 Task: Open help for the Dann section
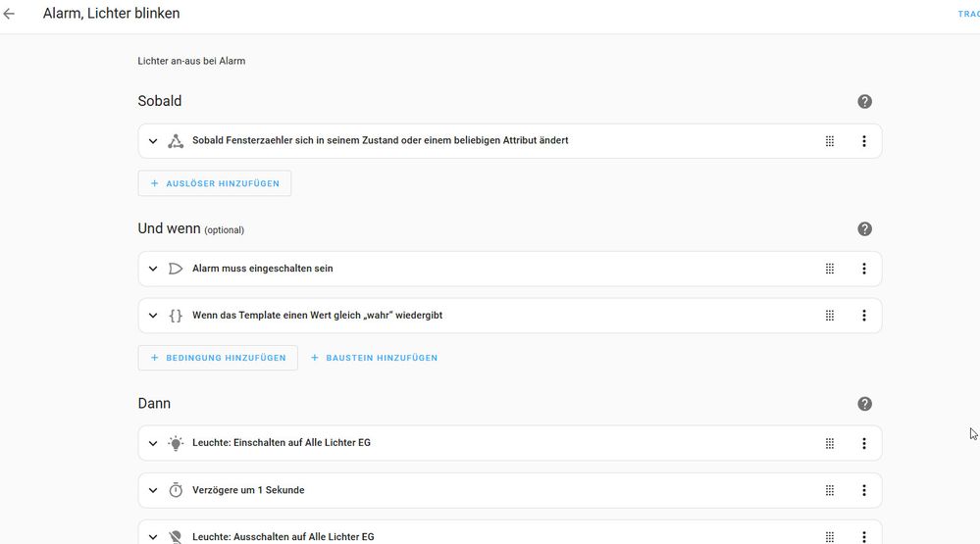(x=864, y=404)
